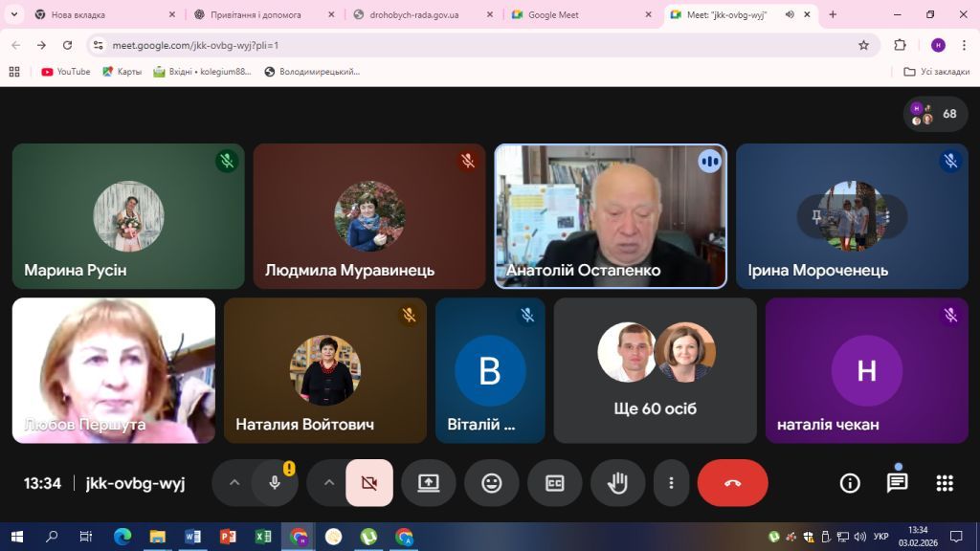Open the in-call chat messages

[897, 483]
